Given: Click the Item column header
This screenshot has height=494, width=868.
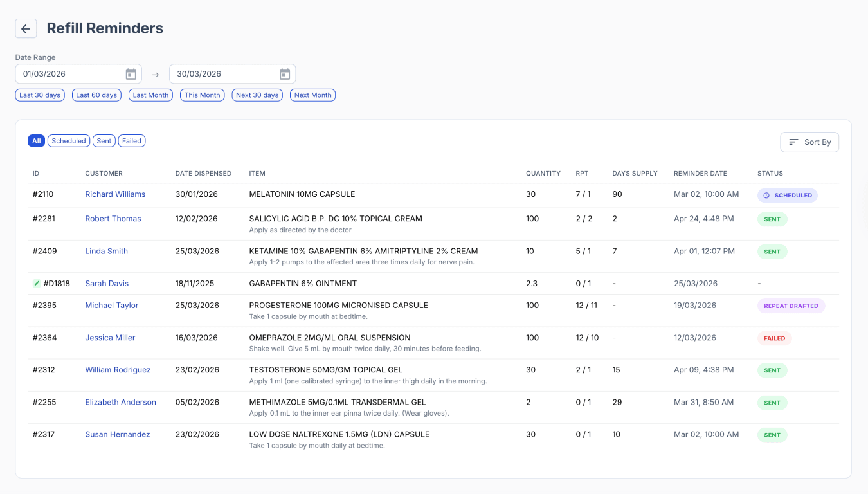Looking at the screenshot, I should pos(257,174).
